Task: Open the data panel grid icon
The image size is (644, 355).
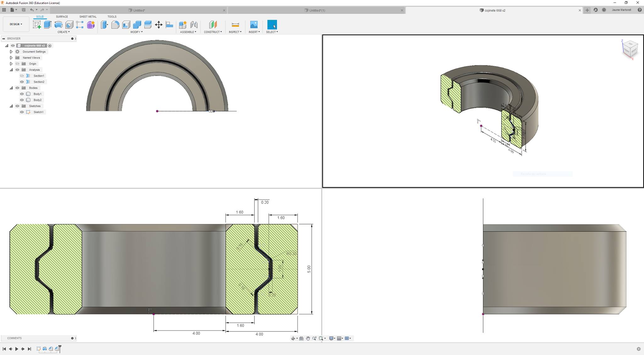Action: (4, 10)
